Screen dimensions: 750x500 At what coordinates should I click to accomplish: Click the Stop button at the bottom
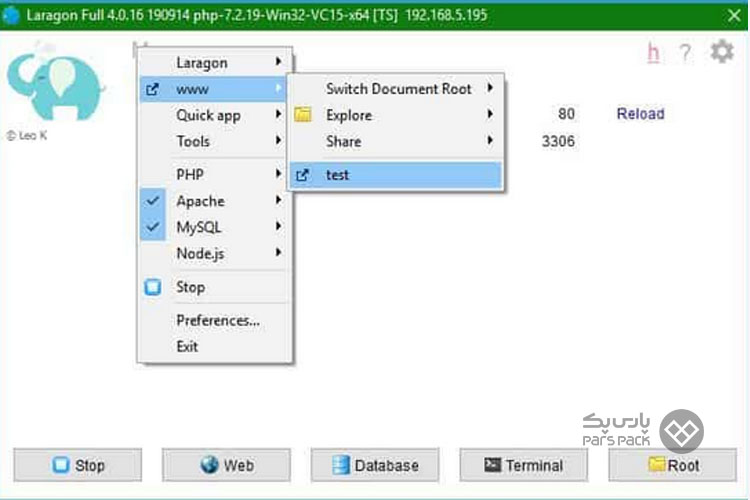coord(78,465)
